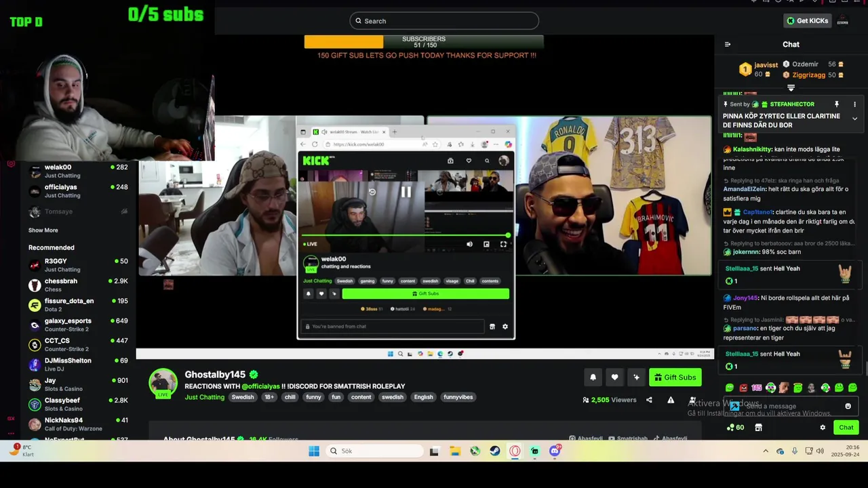Image resolution: width=868 pixels, height=488 pixels.
Task: Expand the pinned message chevron
Action: [854, 119]
